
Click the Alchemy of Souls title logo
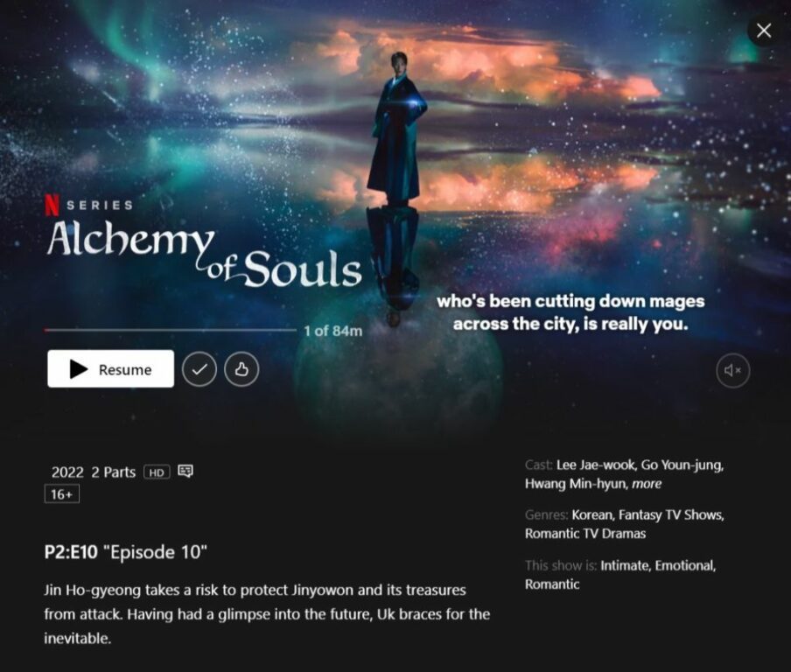tap(204, 253)
